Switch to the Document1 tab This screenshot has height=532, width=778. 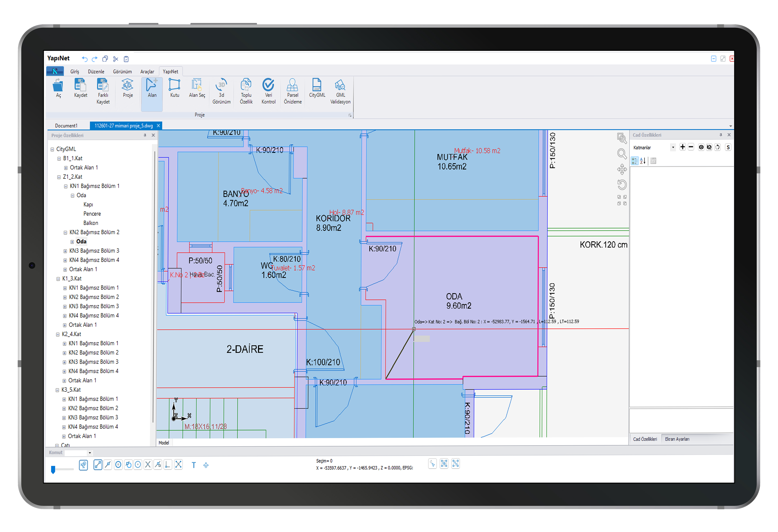(x=66, y=126)
